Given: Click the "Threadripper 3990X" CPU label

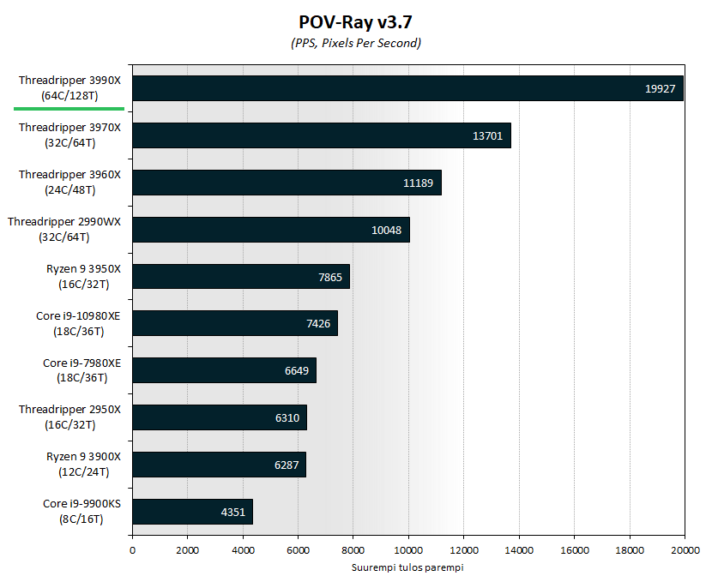Looking at the screenshot, I should (x=70, y=88).
